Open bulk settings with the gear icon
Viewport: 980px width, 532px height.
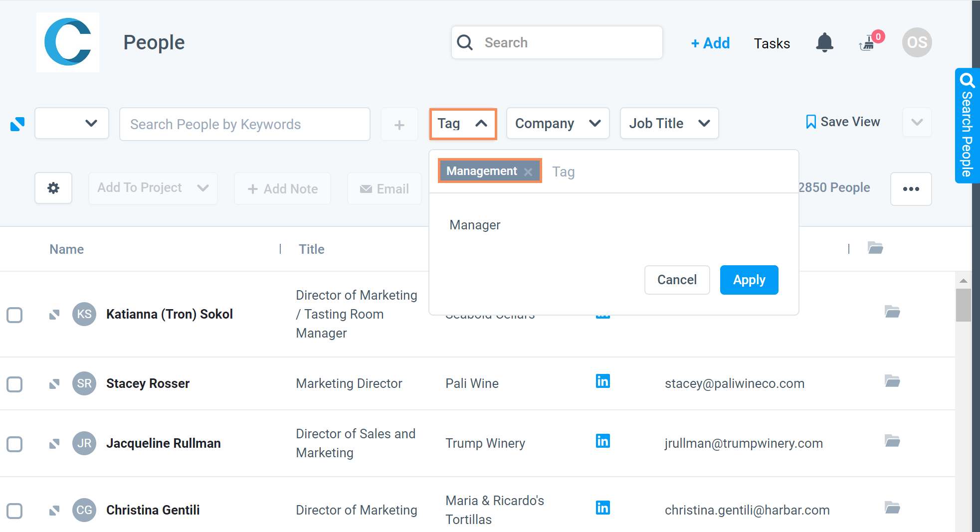53,188
